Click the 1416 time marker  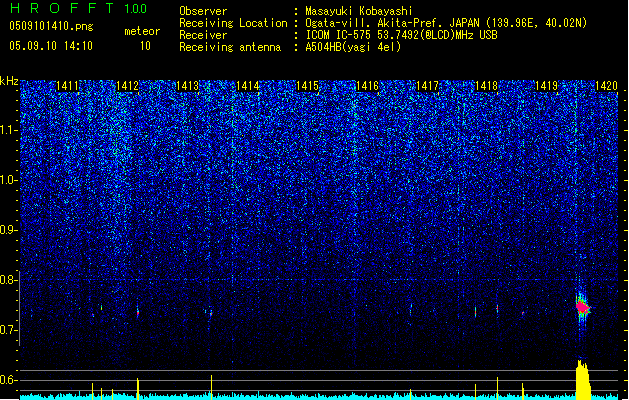[367, 86]
